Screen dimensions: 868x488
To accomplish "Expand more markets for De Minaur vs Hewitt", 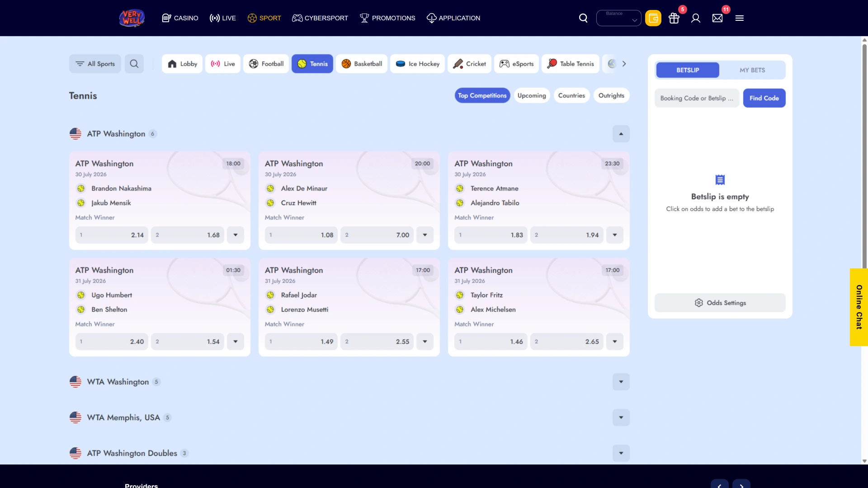I will [x=425, y=235].
